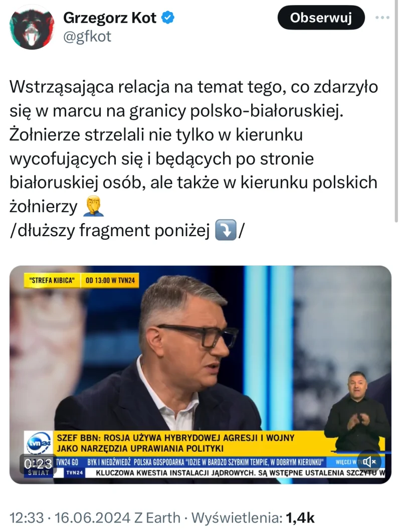The width and height of the screenshot is (401, 532).
Task: Click the TVN24 logo in video
Action: coord(39,443)
